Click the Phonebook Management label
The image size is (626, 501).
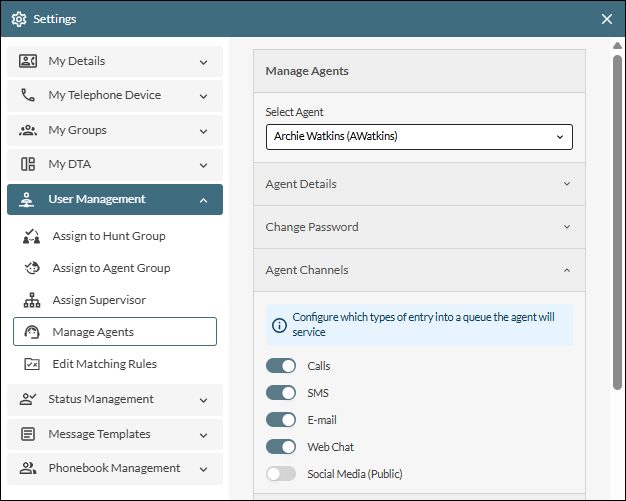click(x=114, y=468)
